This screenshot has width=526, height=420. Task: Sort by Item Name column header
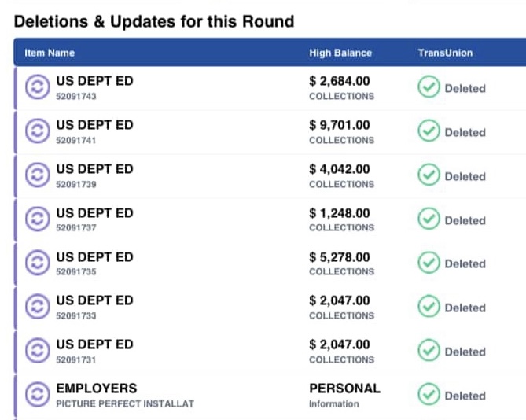point(50,53)
